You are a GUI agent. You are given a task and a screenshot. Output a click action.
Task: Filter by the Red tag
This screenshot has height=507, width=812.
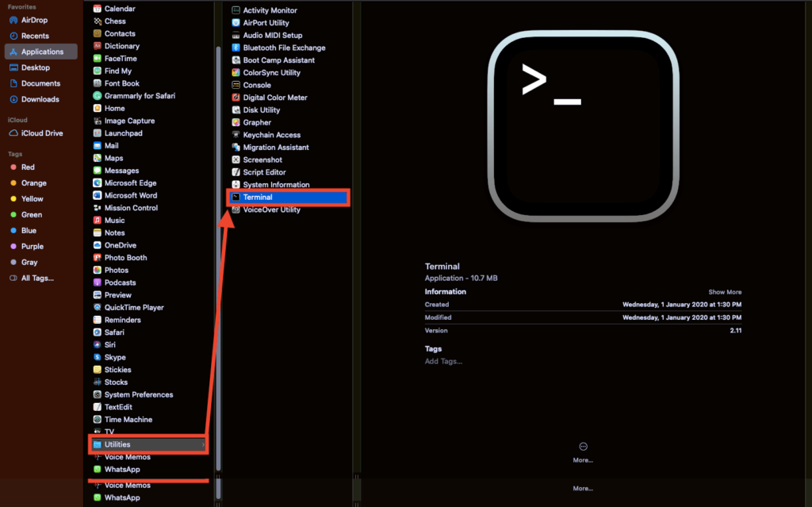28,167
